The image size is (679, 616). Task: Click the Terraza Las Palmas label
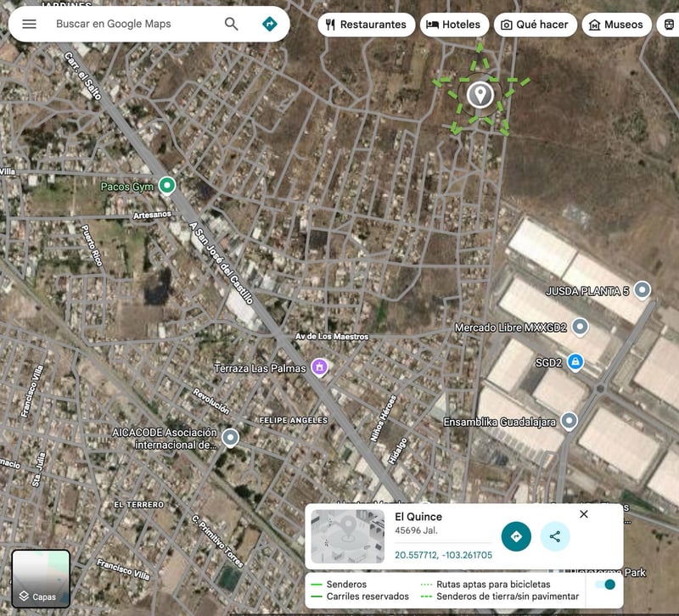[260, 368]
